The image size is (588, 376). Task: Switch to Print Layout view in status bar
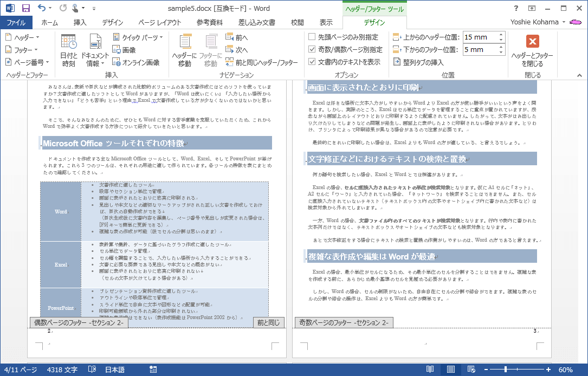pyautogui.click(x=451, y=369)
